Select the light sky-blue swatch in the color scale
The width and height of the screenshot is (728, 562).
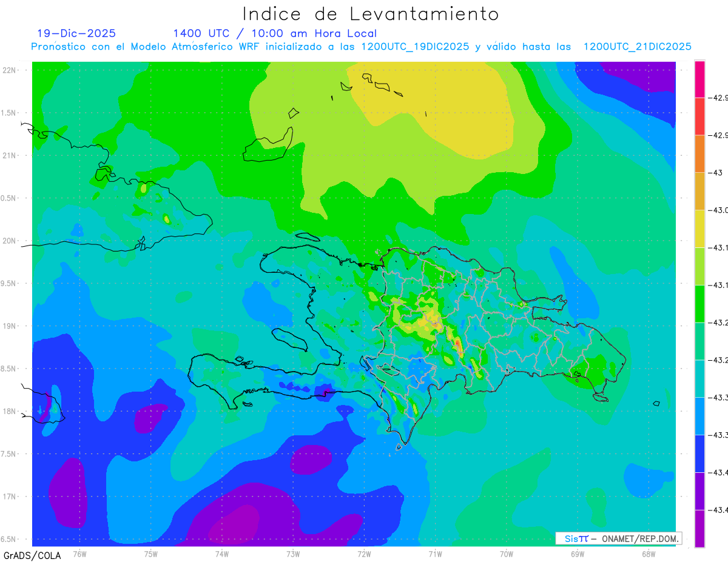[x=699, y=416]
